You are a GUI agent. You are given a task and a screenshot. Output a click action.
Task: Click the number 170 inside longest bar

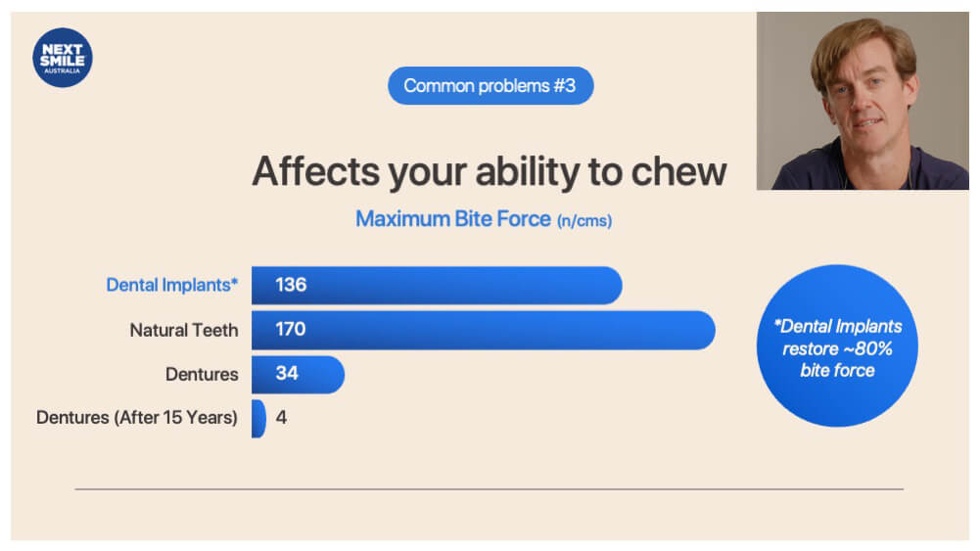coord(291,329)
